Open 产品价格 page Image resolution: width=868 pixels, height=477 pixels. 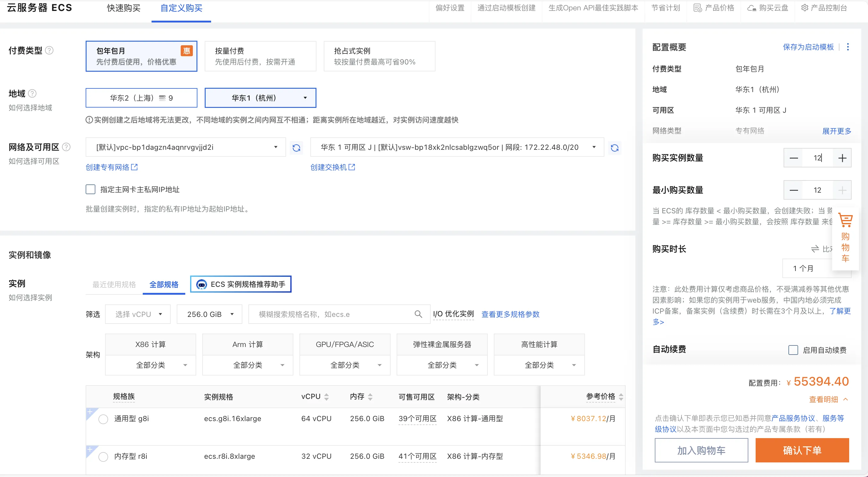click(x=714, y=8)
